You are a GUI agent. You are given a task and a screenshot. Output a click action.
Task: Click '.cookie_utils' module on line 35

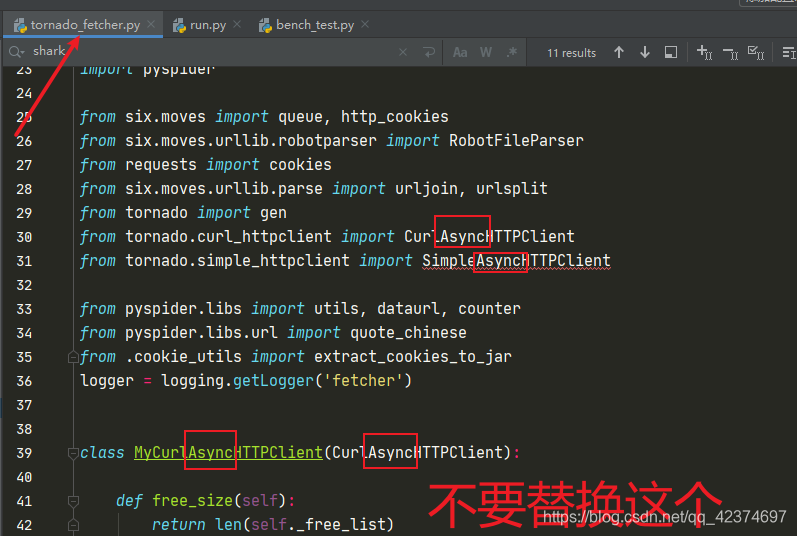pos(183,357)
